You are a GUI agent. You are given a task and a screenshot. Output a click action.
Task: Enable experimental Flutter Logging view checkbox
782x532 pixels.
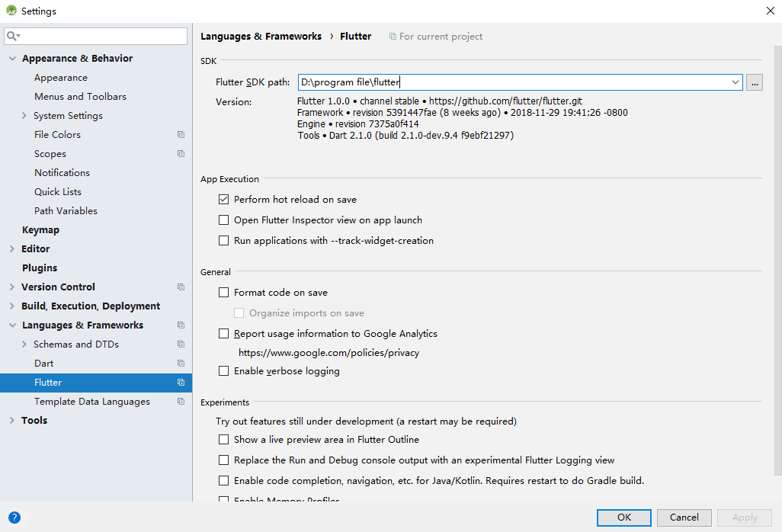click(x=223, y=460)
